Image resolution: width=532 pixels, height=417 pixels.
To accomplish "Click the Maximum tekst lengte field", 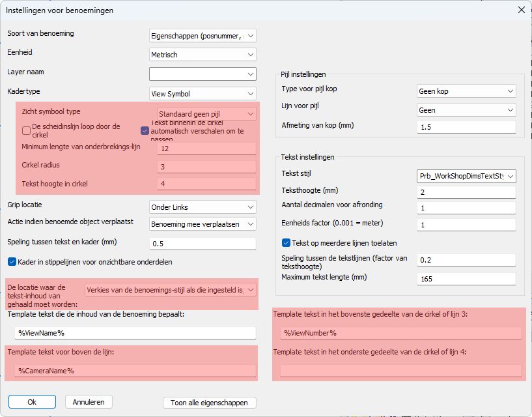I will pos(466,279).
